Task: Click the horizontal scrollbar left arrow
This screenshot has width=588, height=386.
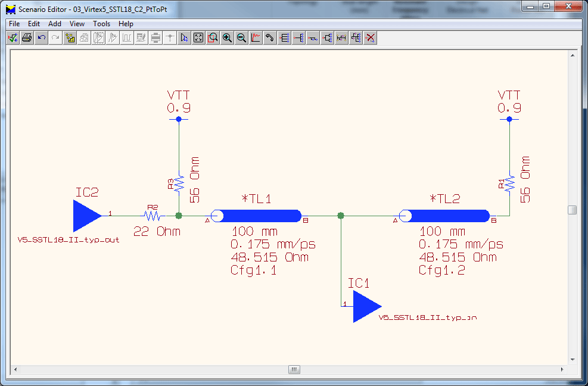Action: (15, 369)
